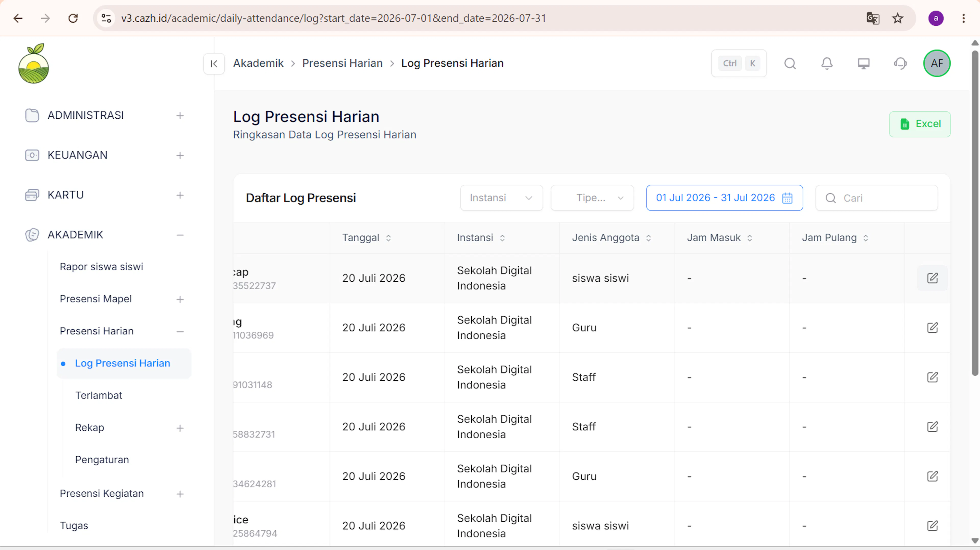Screen dimensions: 980x550
Task: Edit the log row ending 91031148
Action: (933, 377)
